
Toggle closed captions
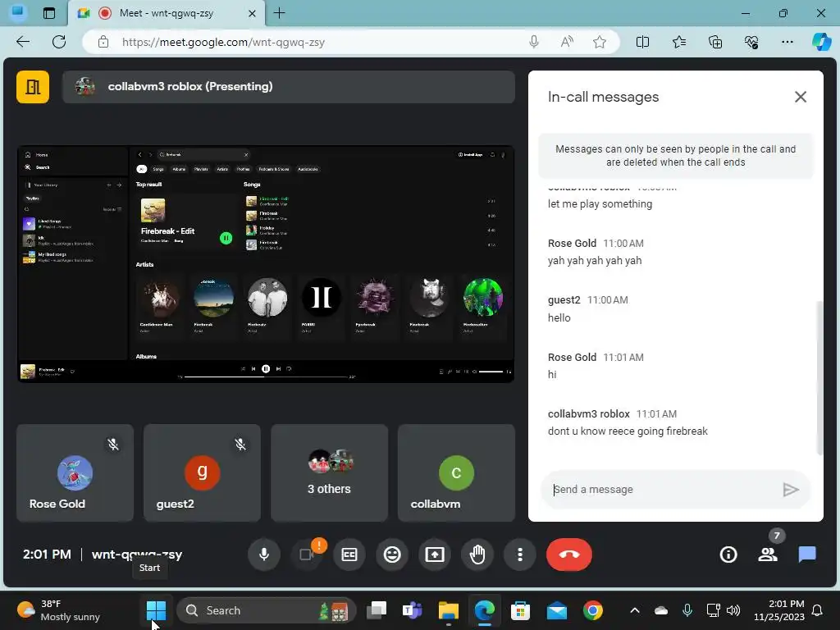pyautogui.click(x=349, y=555)
